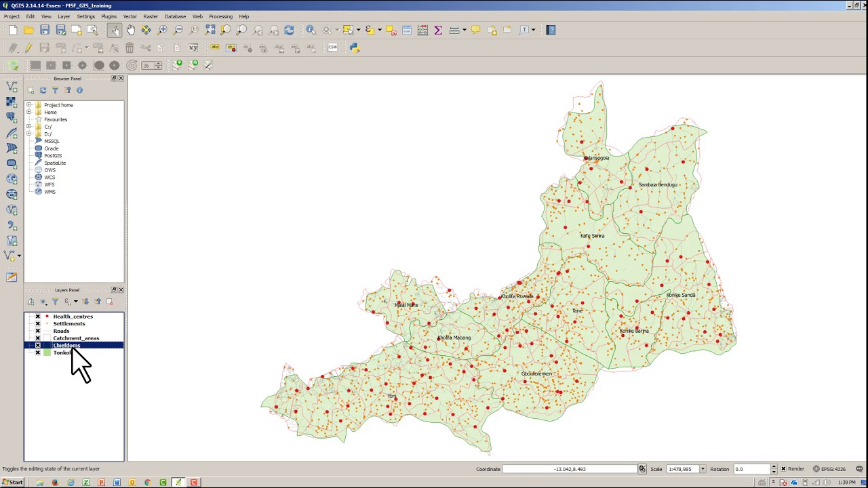Select the SpatiaLite browser entry
The image size is (868, 488).
tap(55, 163)
